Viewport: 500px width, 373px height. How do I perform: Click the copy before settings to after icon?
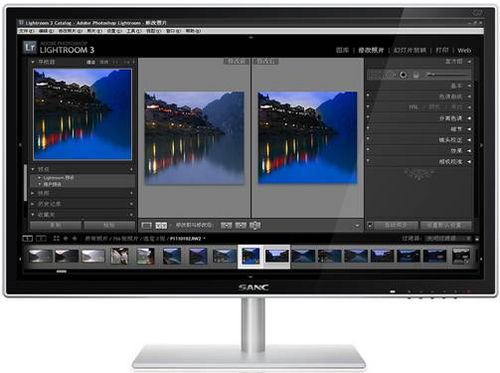coord(226,226)
